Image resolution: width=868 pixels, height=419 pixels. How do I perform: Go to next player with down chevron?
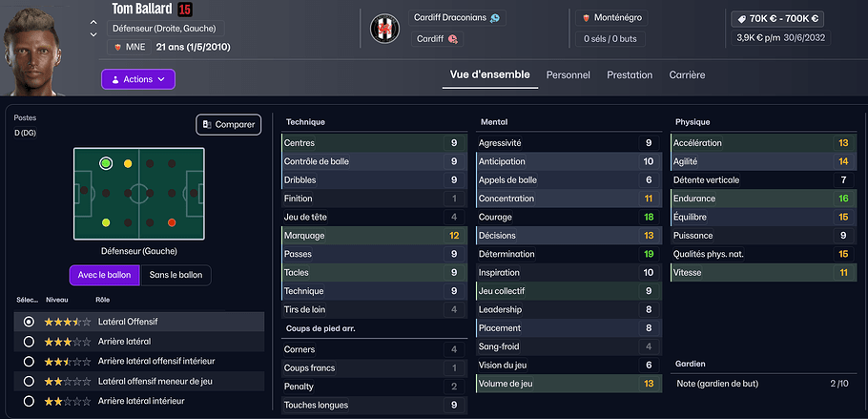coord(93,35)
